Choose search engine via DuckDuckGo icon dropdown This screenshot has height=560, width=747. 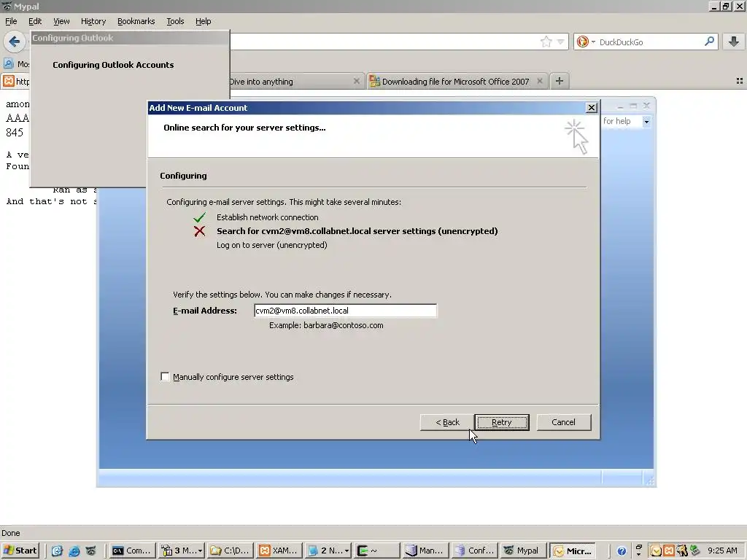(586, 42)
